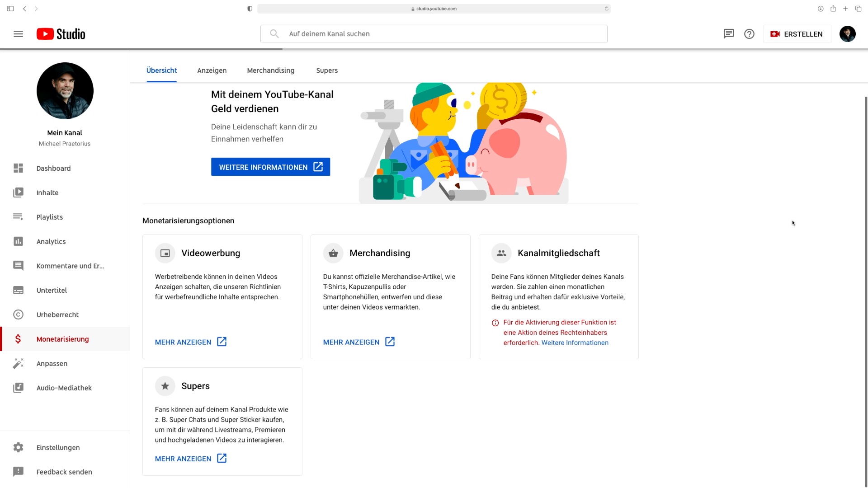Click the Feedback senden icon
The image size is (868, 488).
click(18, 472)
